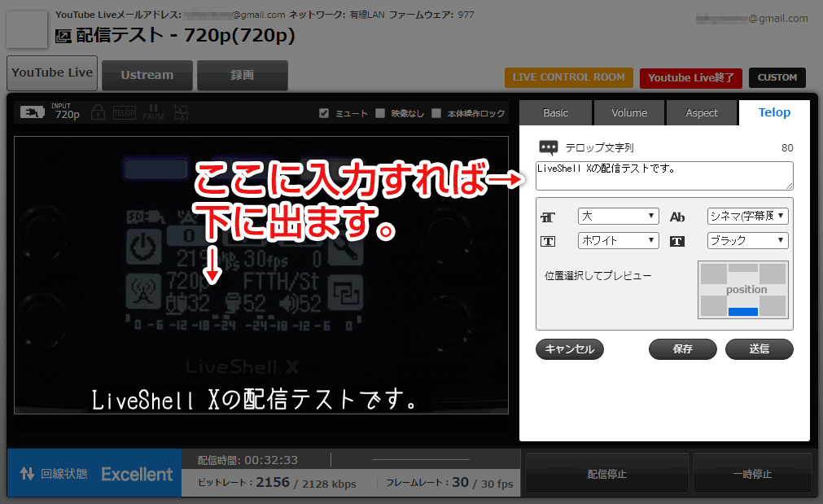823x504 pixels.
Task: Open the LIVE CONTROL ROOM
Action: 569,77
